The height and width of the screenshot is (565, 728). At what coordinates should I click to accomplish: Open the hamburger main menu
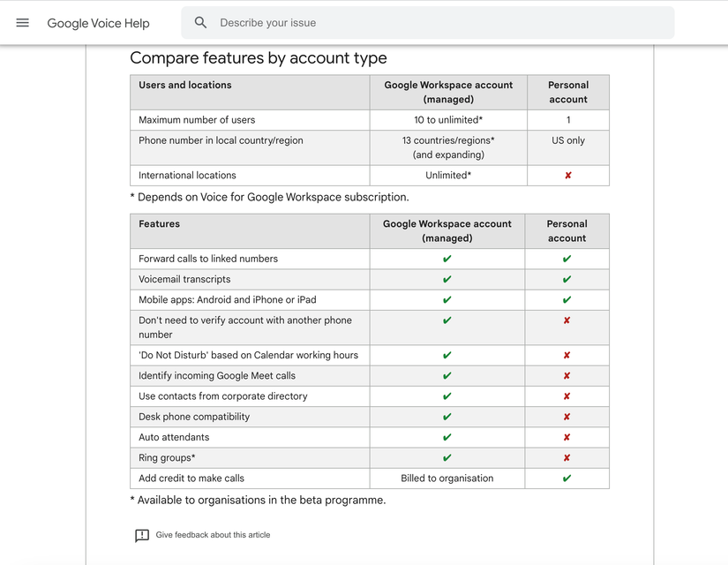click(22, 23)
